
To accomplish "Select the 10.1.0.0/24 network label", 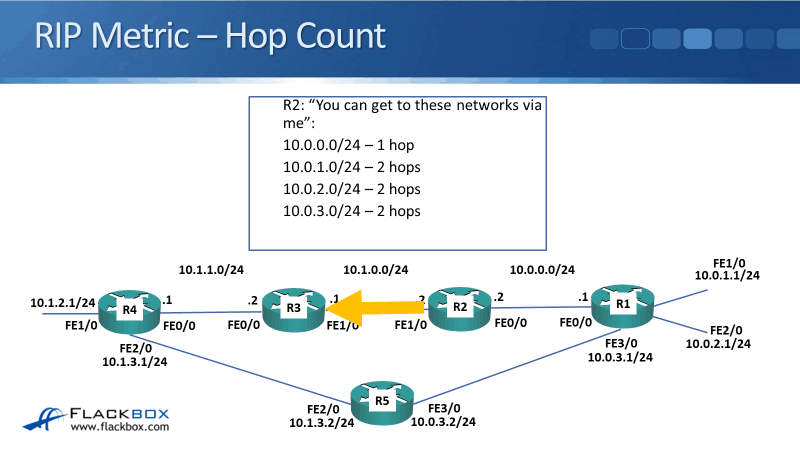I will (375, 269).
